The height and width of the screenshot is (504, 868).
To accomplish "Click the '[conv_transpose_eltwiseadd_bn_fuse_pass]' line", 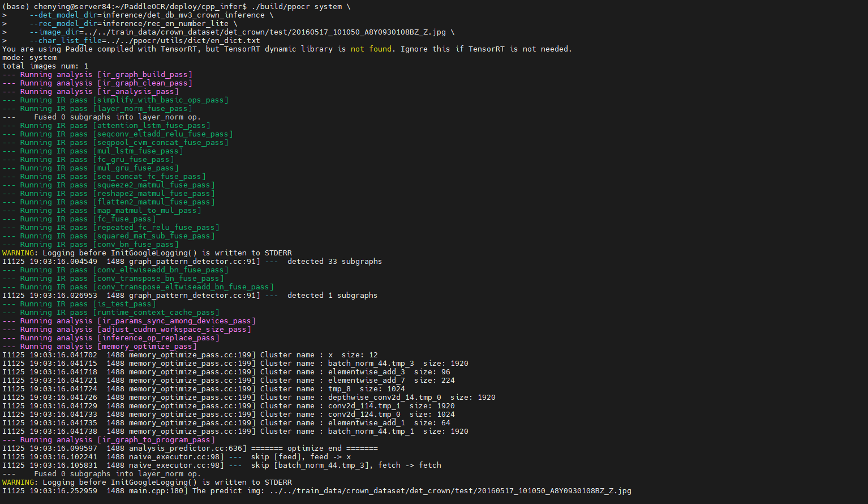I will point(138,287).
